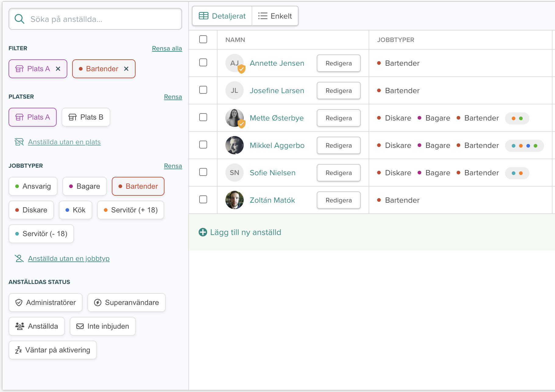
Task: Expand hidden job types for Sofie Nielsen
Action: click(517, 173)
